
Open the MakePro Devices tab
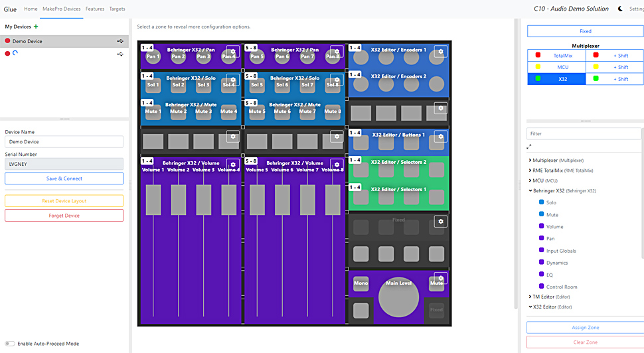point(62,9)
